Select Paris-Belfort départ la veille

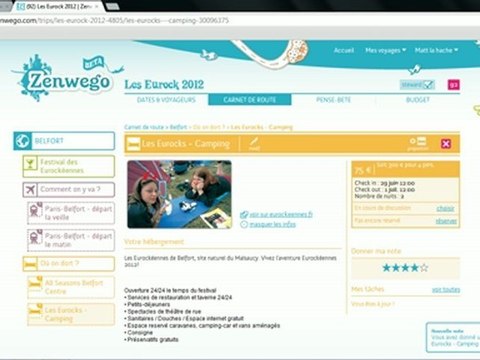[x=71, y=213]
